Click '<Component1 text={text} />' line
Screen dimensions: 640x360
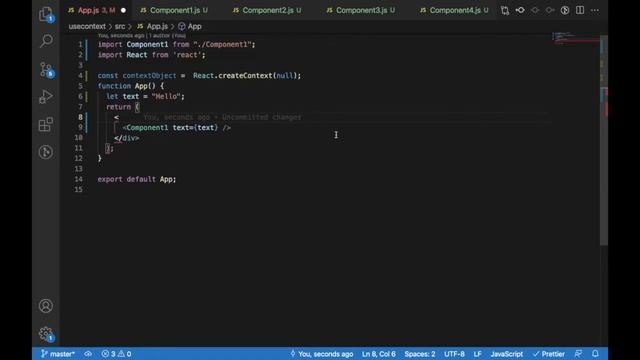[177, 127]
